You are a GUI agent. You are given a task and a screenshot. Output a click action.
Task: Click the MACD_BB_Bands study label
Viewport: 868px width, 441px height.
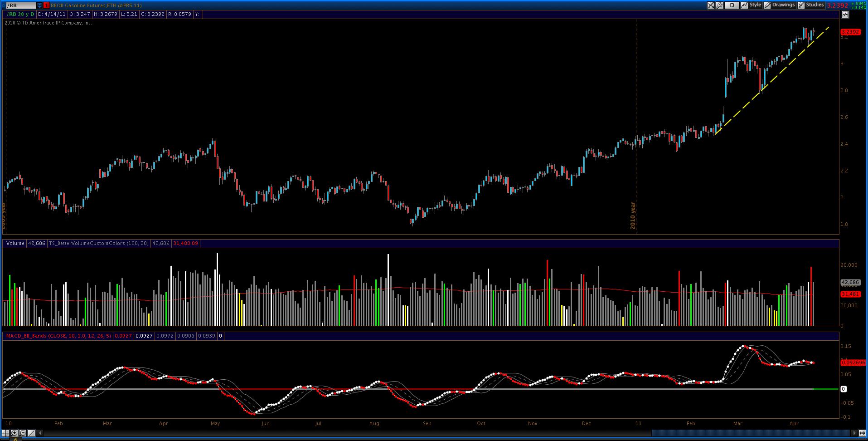pyautogui.click(x=58, y=336)
